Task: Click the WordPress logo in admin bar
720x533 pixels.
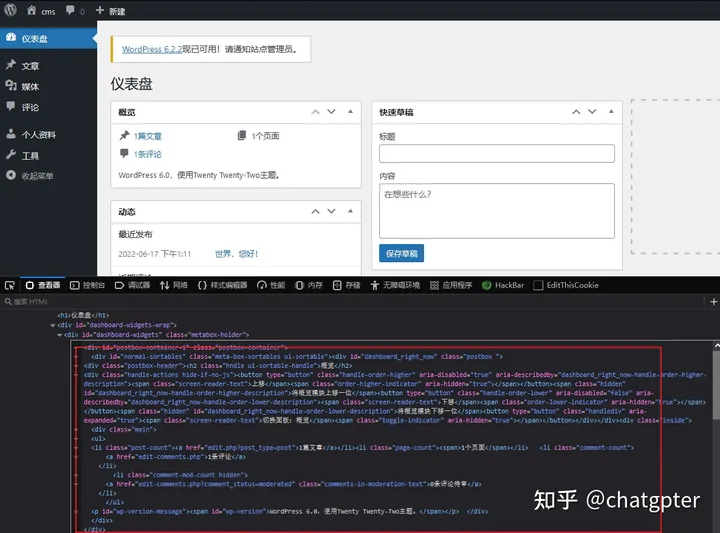Action: tap(11, 10)
